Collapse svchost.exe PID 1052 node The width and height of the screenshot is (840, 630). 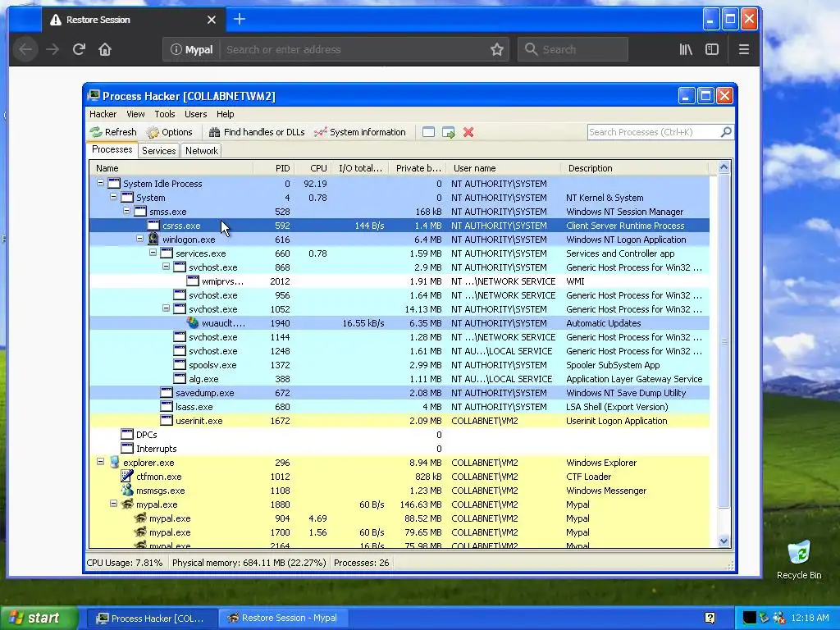tap(166, 308)
